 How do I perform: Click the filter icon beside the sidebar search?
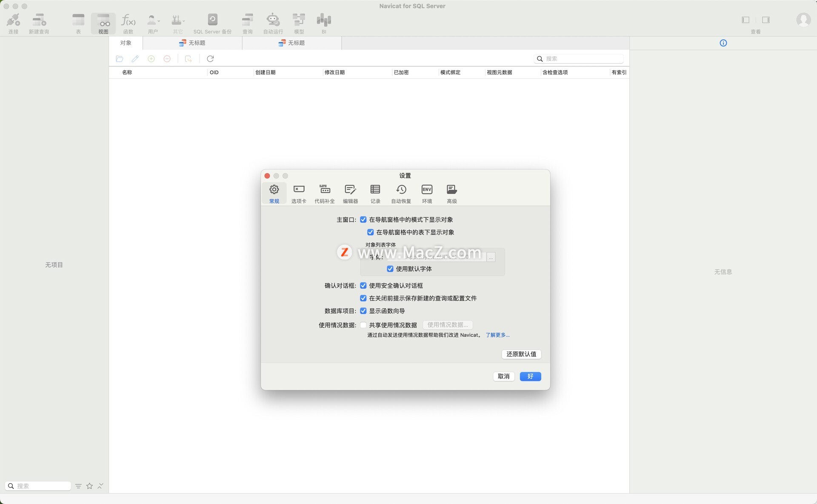pyautogui.click(x=78, y=486)
